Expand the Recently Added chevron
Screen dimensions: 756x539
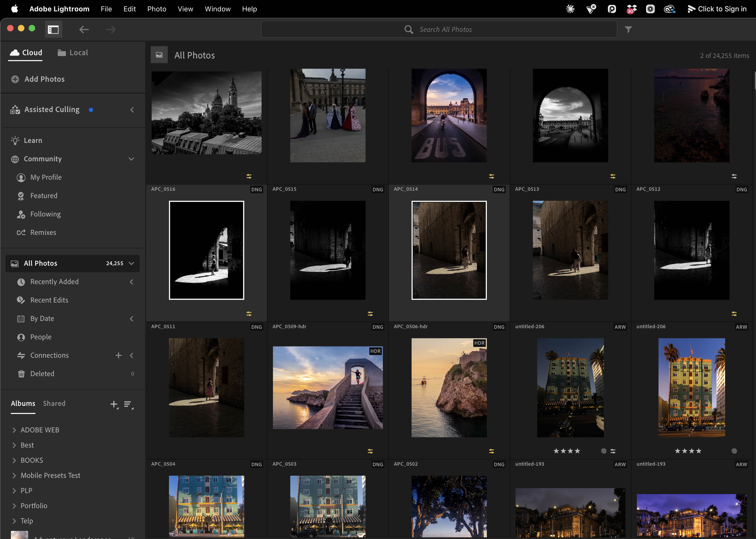point(132,282)
